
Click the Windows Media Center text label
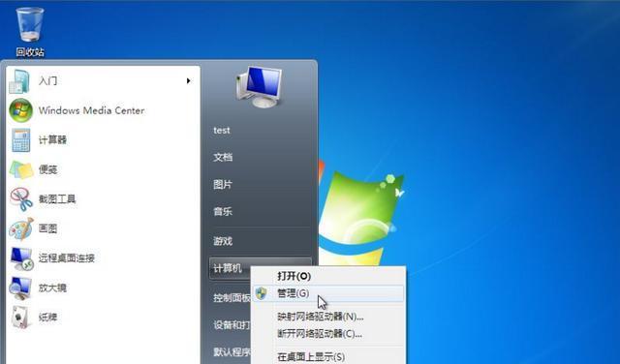[91, 110]
